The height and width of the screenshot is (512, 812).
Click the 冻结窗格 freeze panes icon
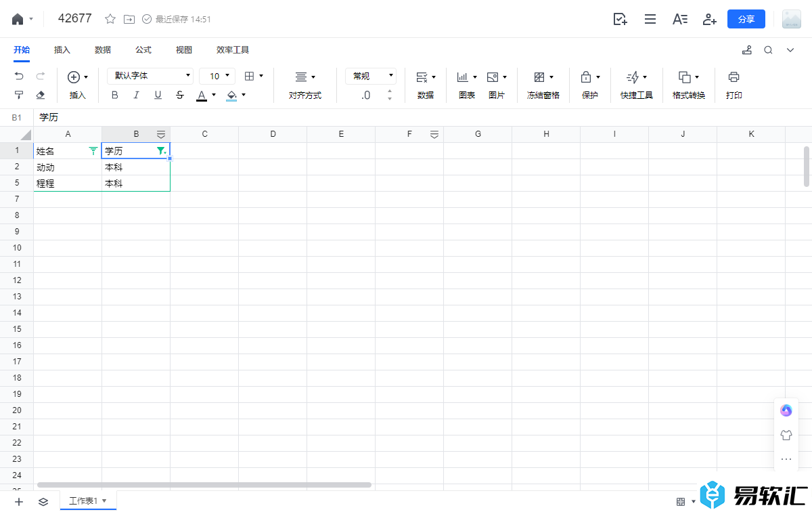point(539,77)
